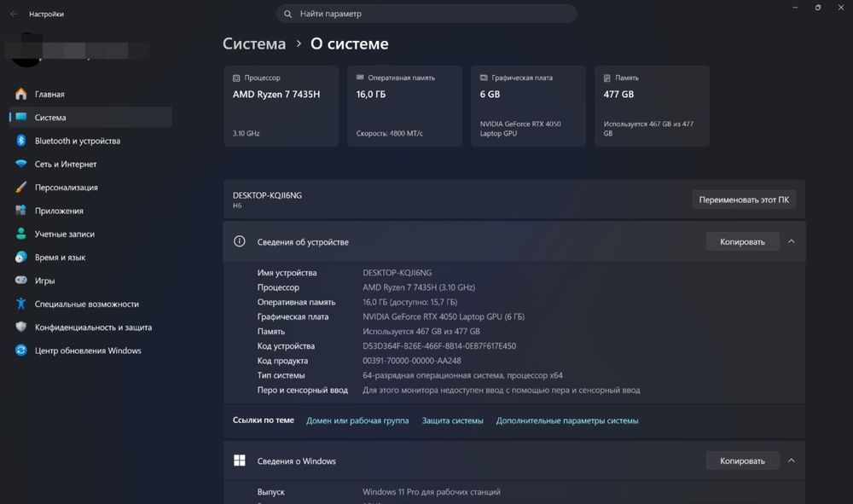Click Используется 467 GB из 477 GB row value
Viewport: 853px width, 504px height.
(421, 331)
